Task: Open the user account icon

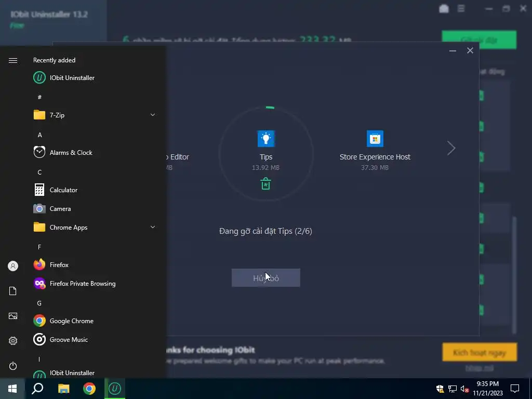Action: 13,266
